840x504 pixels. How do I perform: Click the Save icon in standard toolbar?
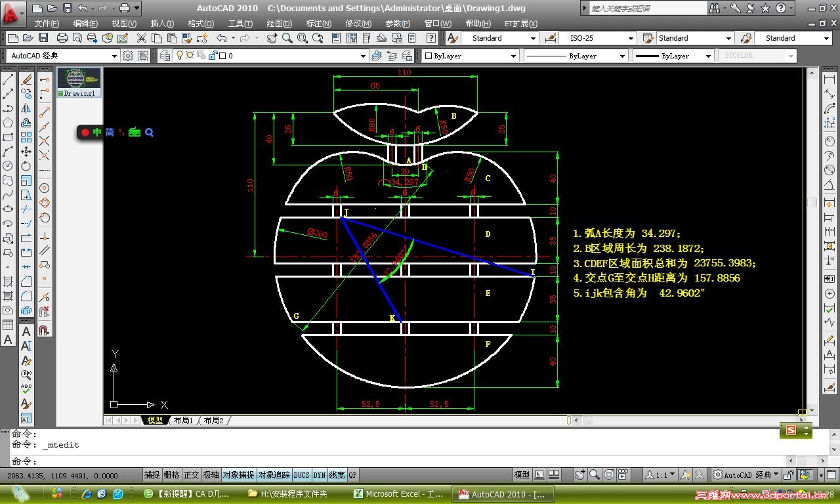pyautogui.click(x=43, y=38)
